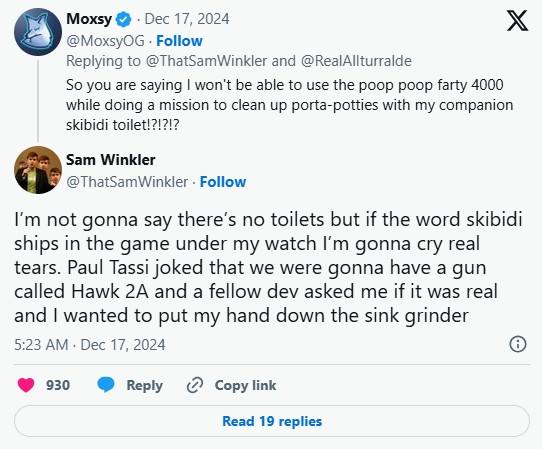Open the 5:23 AM Dec 17, 2024 timestamp
The height and width of the screenshot is (449, 542).
point(90,345)
